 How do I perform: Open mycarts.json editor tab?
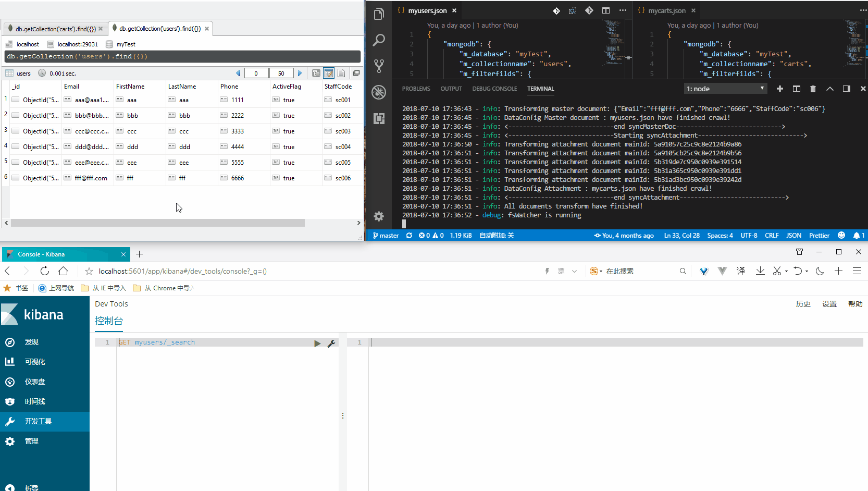click(667, 10)
